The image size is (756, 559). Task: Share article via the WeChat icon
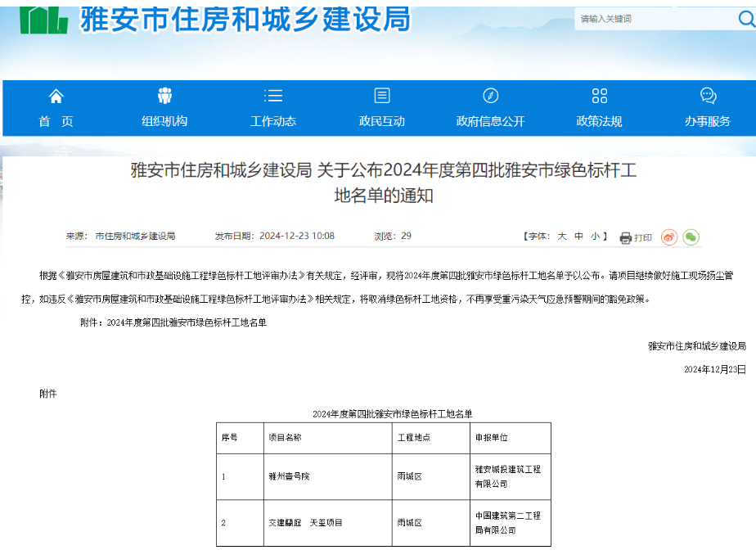coord(691,237)
